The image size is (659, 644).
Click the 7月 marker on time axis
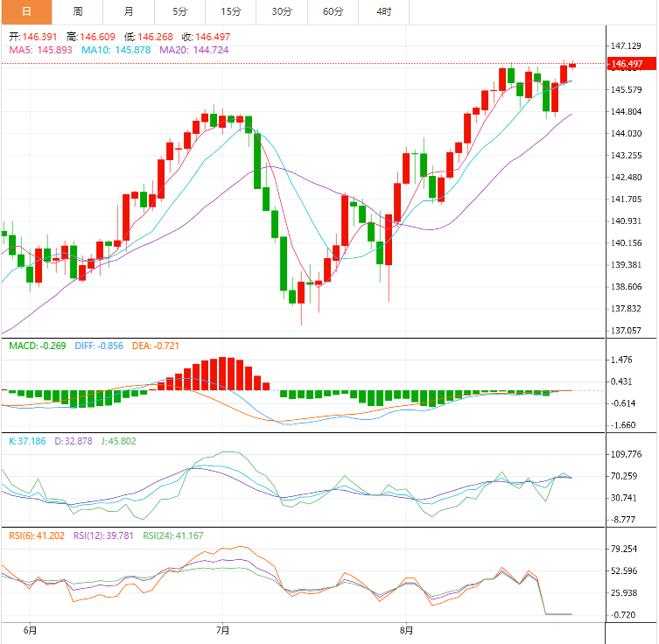[222, 629]
